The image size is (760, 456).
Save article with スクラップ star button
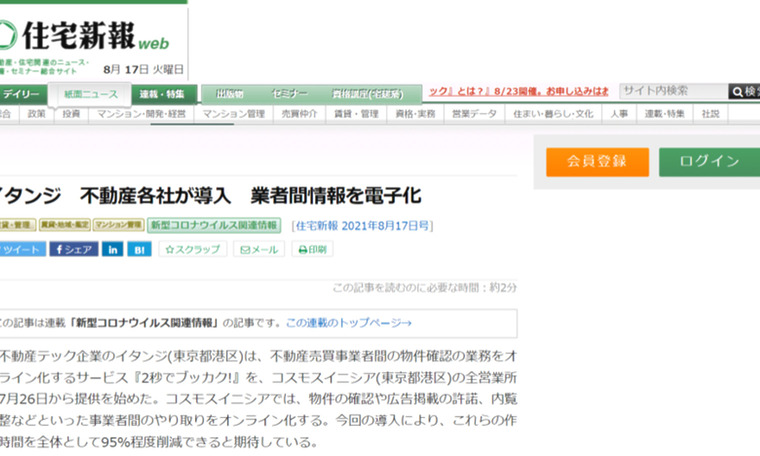[192, 249]
